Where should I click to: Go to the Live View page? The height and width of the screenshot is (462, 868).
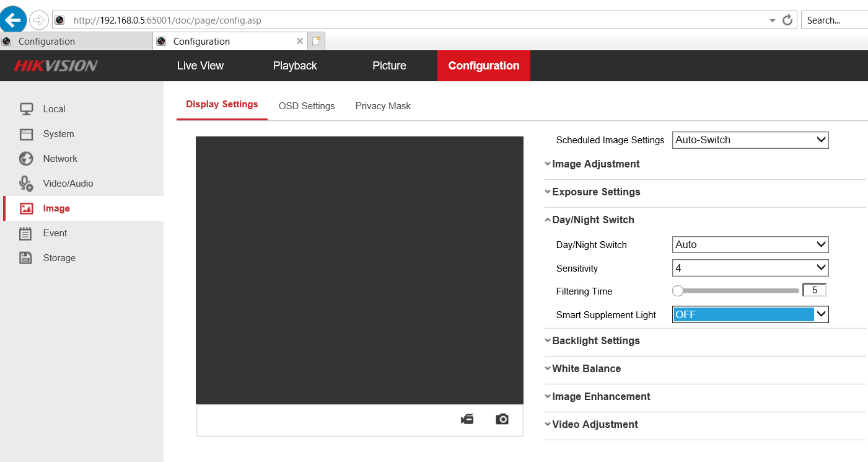[200, 66]
